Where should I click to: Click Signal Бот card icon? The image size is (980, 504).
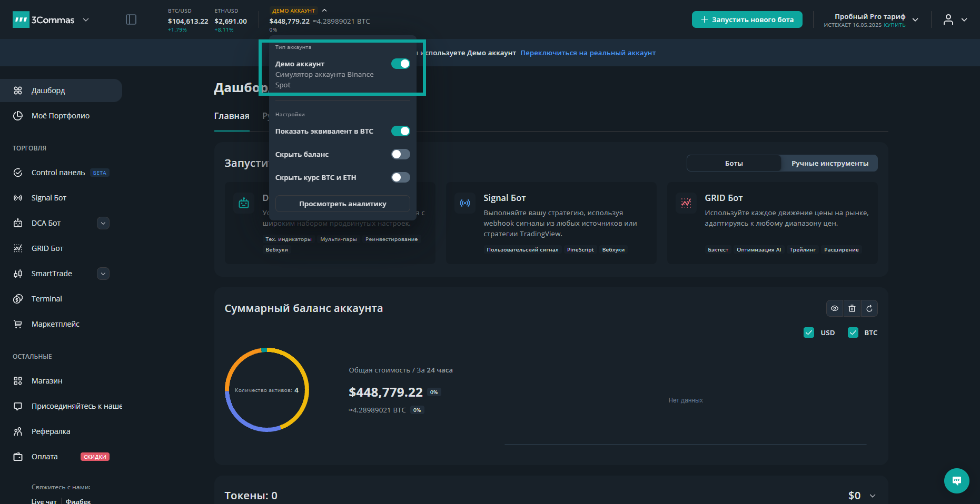click(x=465, y=203)
